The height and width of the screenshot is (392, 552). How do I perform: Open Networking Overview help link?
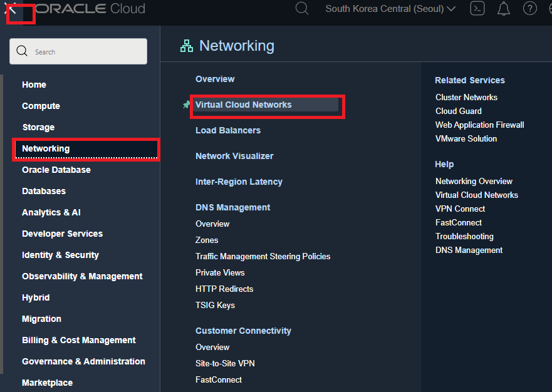(474, 181)
